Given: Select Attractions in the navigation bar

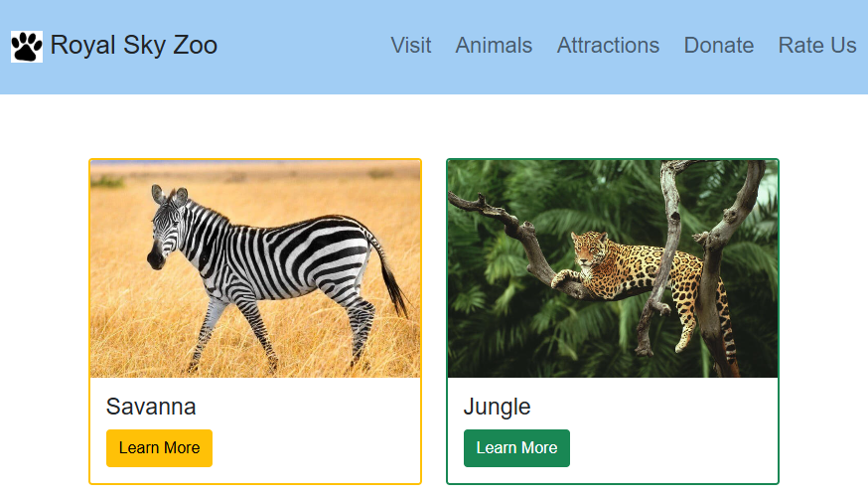Looking at the screenshot, I should [x=608, y=46].
